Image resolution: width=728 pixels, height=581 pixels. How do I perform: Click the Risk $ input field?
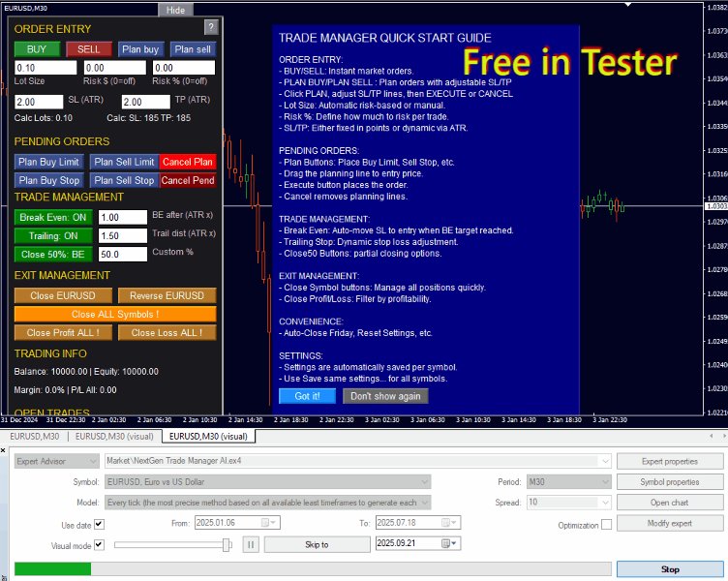115,68
